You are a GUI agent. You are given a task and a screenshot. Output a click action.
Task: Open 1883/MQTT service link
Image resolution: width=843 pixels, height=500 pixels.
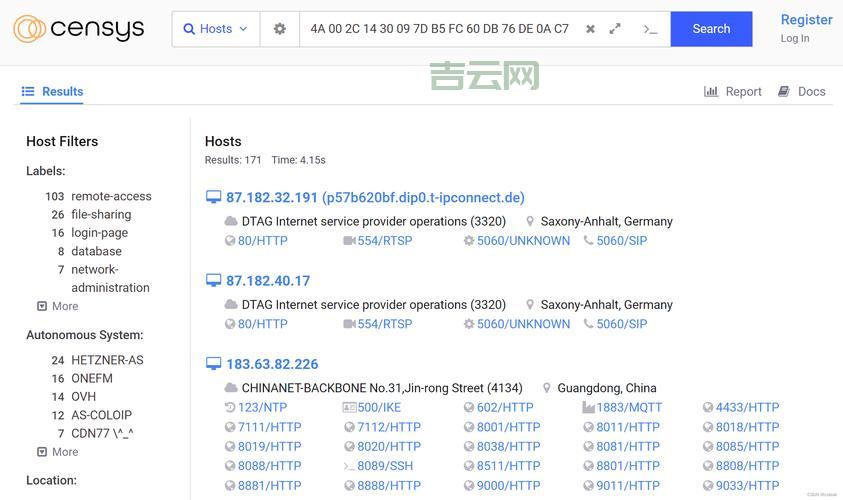[629, 408]
